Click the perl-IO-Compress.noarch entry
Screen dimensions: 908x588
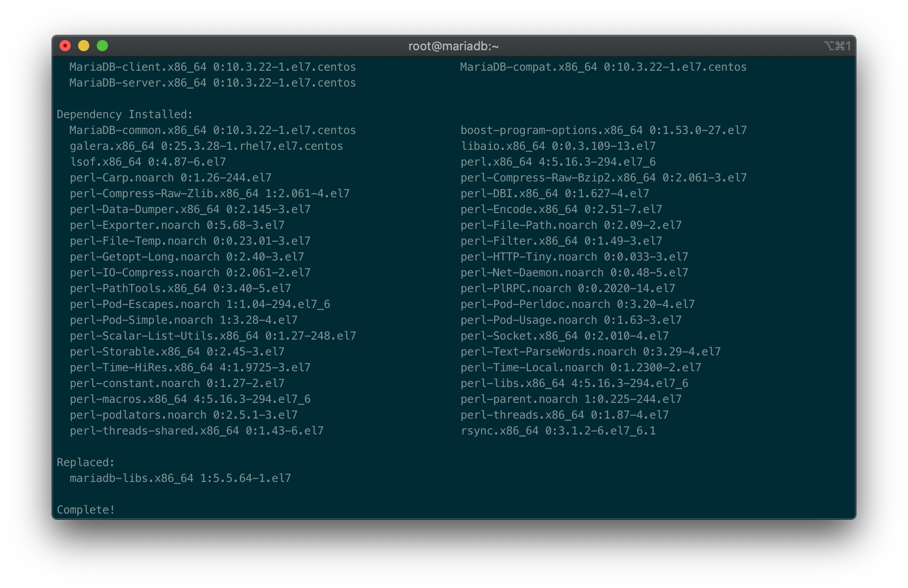190,273
